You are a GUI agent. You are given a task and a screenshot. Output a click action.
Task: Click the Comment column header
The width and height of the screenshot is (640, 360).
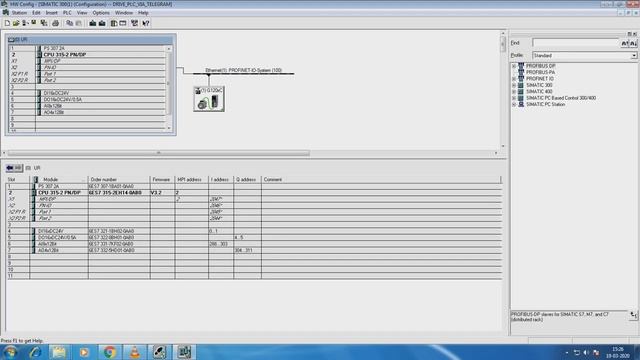pos(381,180)
